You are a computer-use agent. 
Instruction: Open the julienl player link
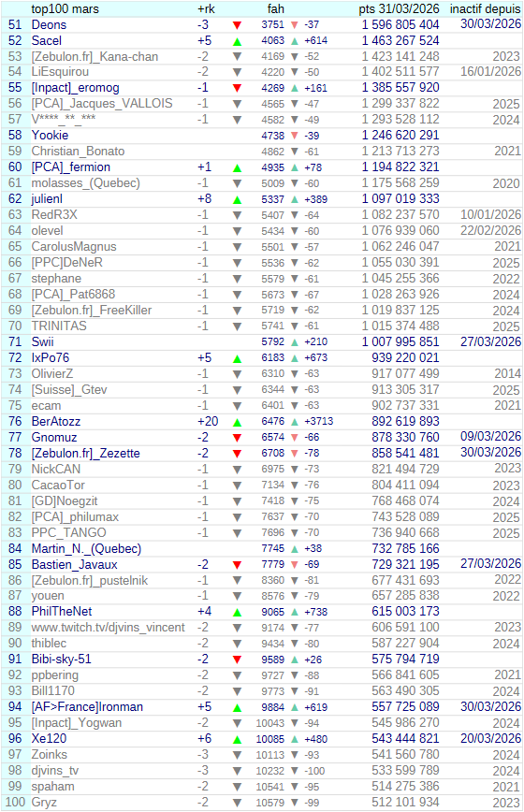[47, 199]
